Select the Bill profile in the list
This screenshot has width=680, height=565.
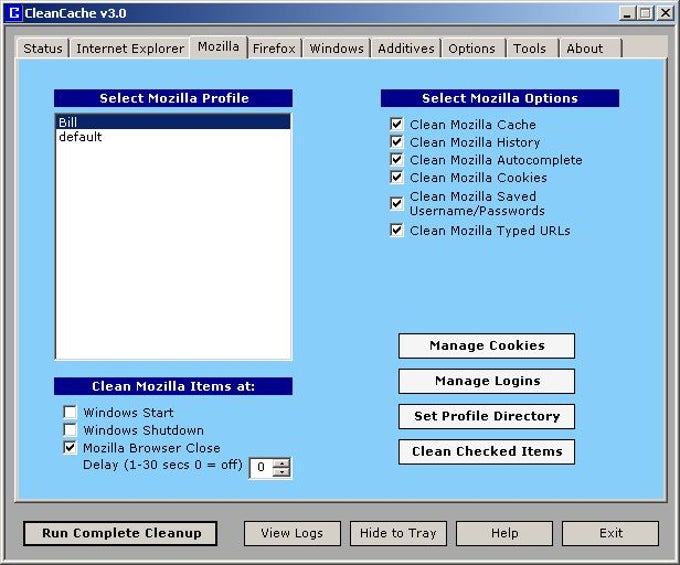tap(173, 122)
